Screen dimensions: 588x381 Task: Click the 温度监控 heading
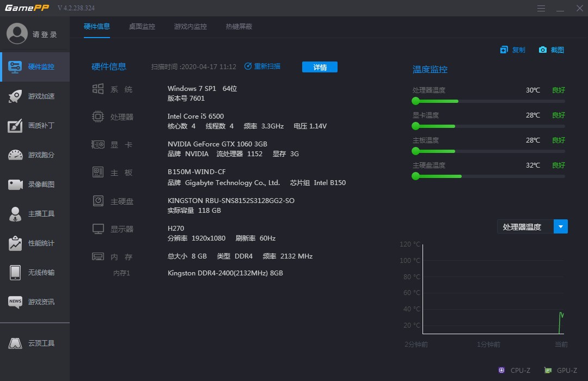pyautogui.click(x=430, y=69)
